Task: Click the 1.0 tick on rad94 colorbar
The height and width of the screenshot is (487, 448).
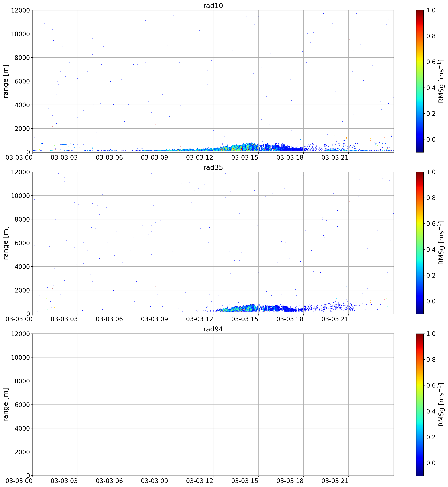Action: point(431,334)
